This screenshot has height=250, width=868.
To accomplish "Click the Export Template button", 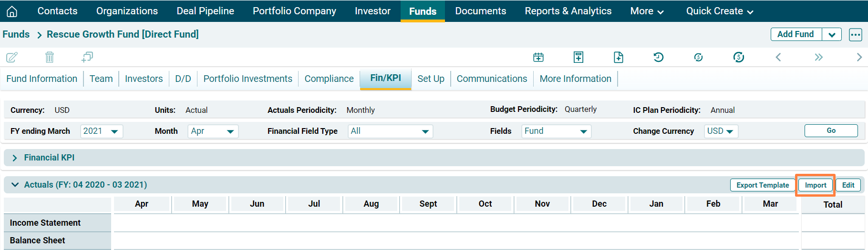I will coord(763,185).
